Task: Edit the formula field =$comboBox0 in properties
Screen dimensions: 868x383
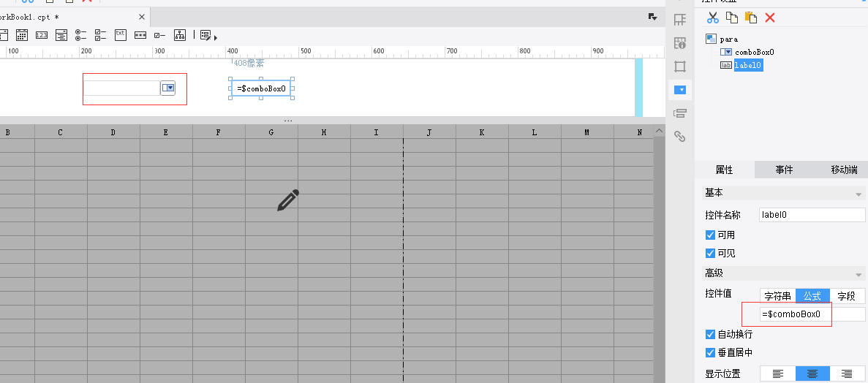Action: point(812,314)
